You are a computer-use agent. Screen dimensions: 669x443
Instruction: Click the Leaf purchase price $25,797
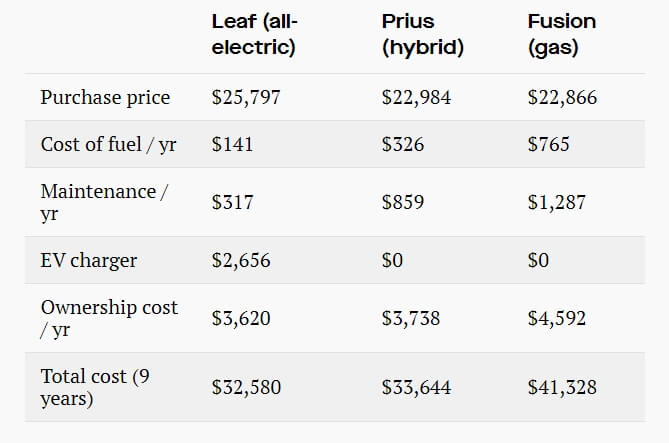tap(246, 97)
